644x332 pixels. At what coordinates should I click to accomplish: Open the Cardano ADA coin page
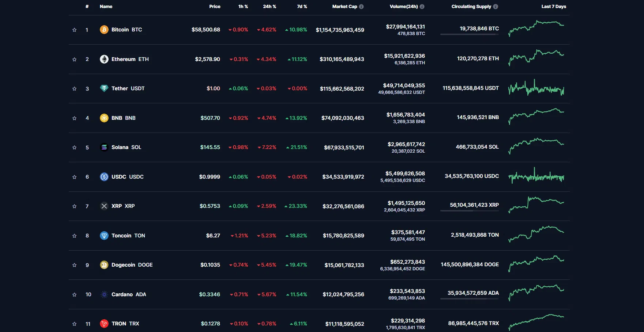point(129,294)
